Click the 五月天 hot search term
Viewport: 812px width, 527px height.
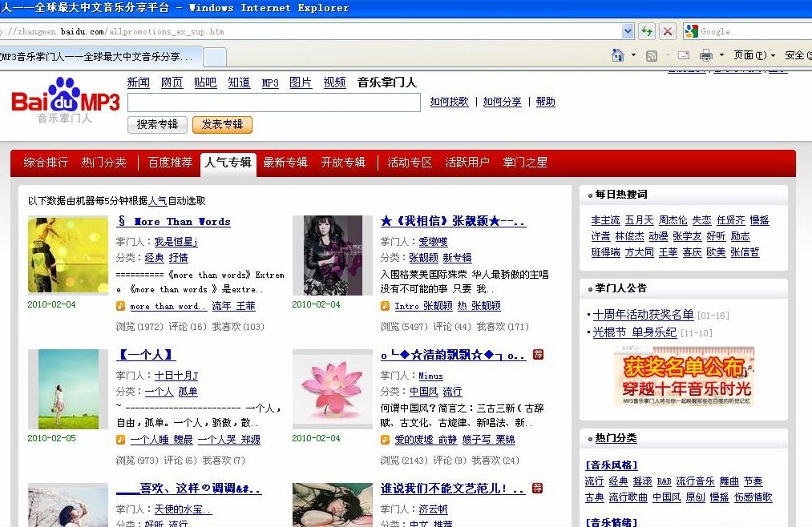639,220
